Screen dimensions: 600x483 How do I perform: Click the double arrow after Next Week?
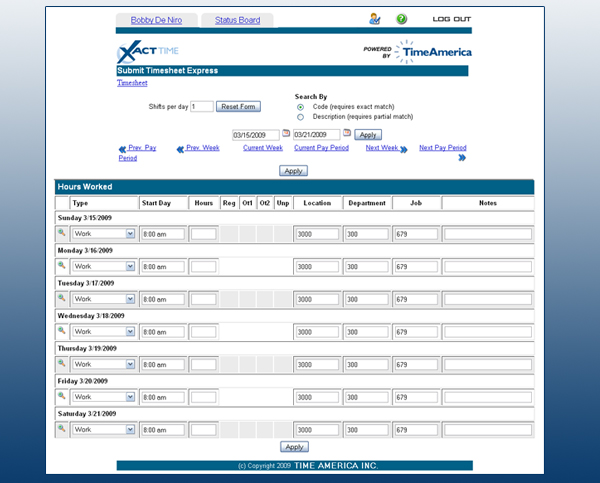click(404, 149)
